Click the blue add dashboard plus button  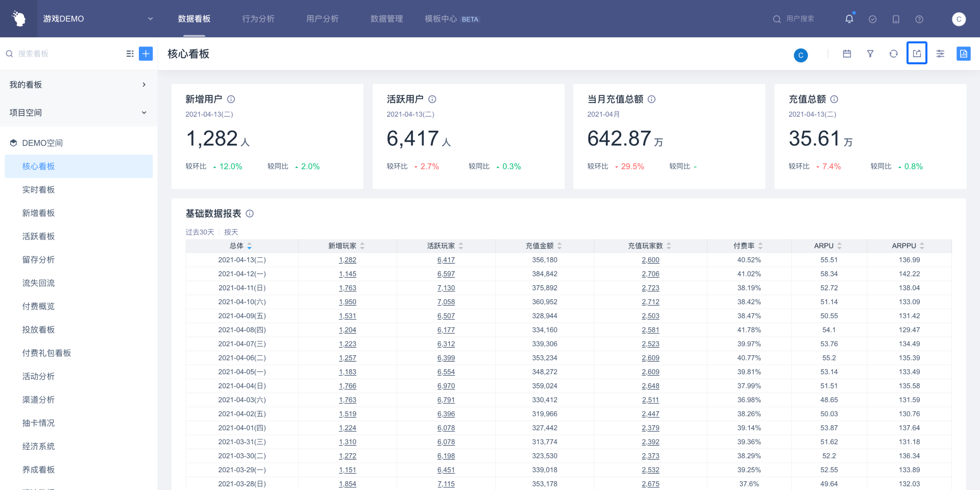click(146, 54)
